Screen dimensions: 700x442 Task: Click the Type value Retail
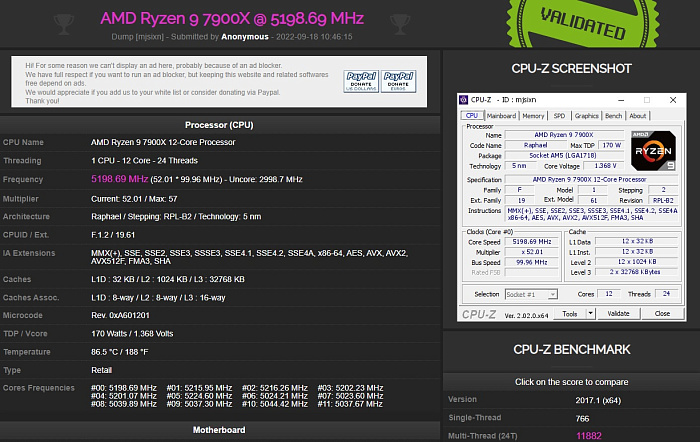point(102,370)
